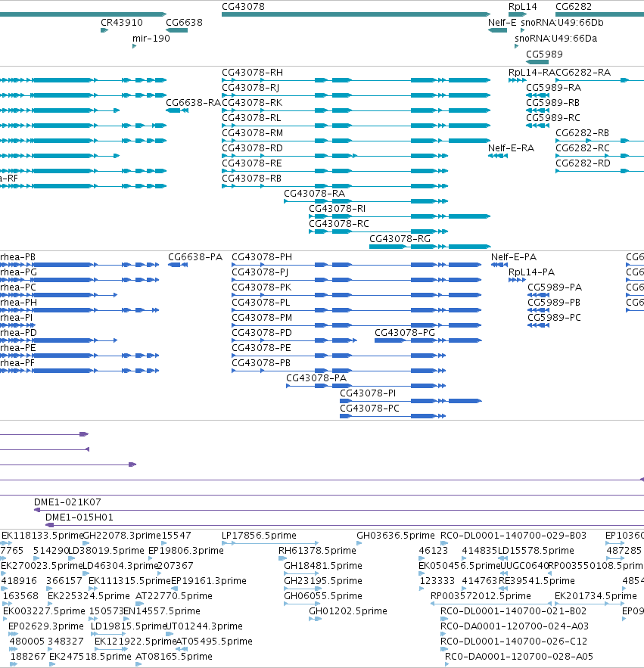The width and height of the screenshot is (644, 668).
Task: Click the rhea-PH protein label
Action: 18,302
